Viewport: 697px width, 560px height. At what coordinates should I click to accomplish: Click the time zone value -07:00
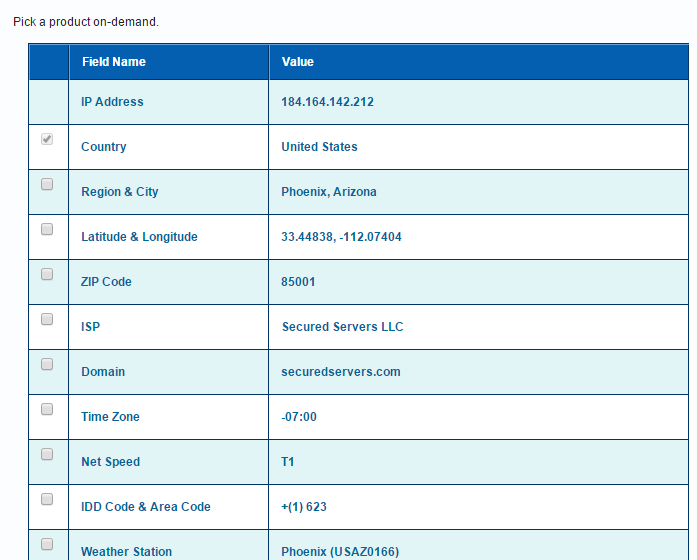click(x=299, y=416)
